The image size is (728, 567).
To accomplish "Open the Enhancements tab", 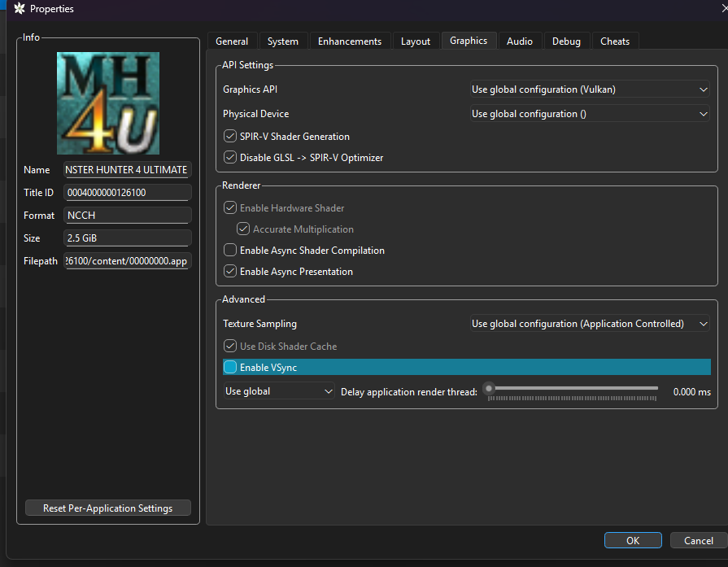I will point(350,41).
